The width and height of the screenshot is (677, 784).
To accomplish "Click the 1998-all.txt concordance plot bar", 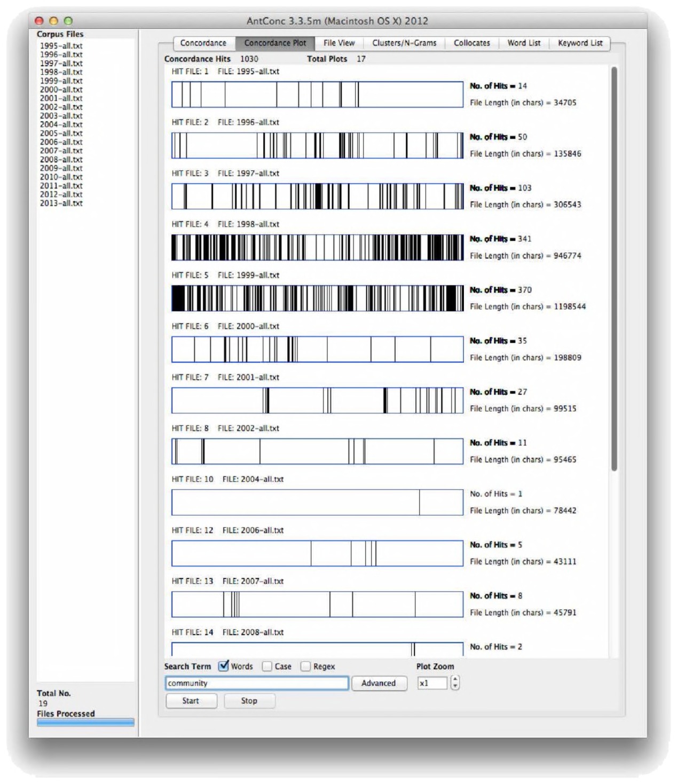I will 317,247.
